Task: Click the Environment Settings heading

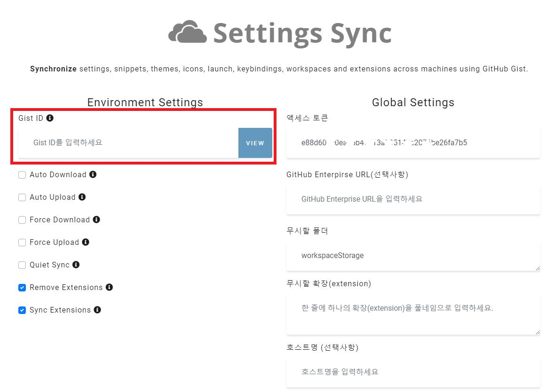Action: coord(145,102)
